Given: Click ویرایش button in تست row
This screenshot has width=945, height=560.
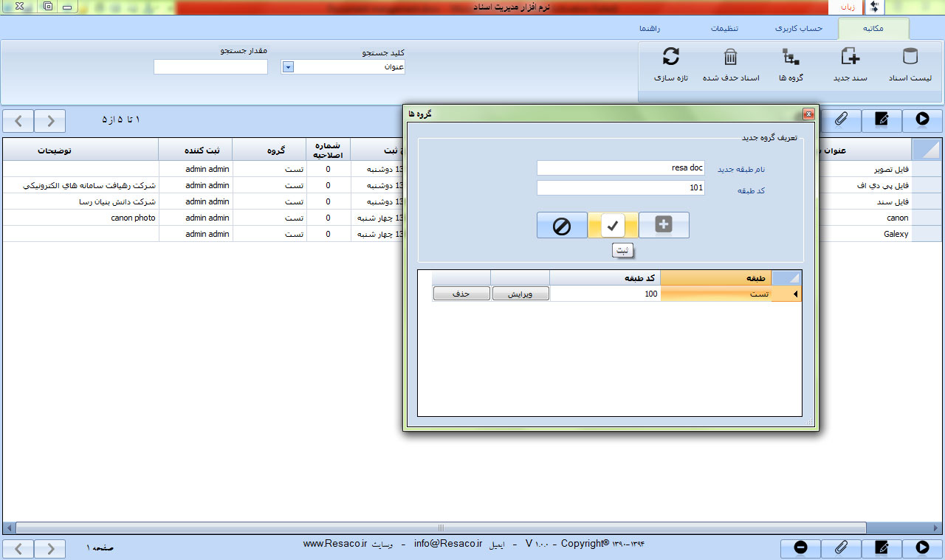Looking at the screenshot, I should [520, 294].
